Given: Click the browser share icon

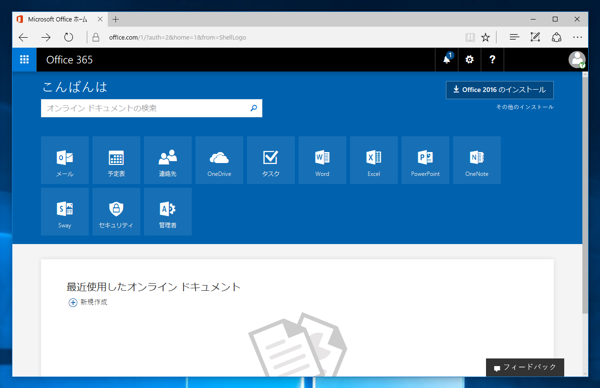Looking at the screenshot, I should pyautogui.click(x=556, y=37).
